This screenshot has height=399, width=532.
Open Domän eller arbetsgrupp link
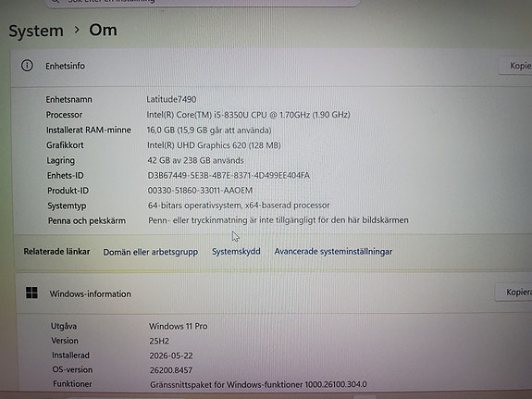[150, 252]
